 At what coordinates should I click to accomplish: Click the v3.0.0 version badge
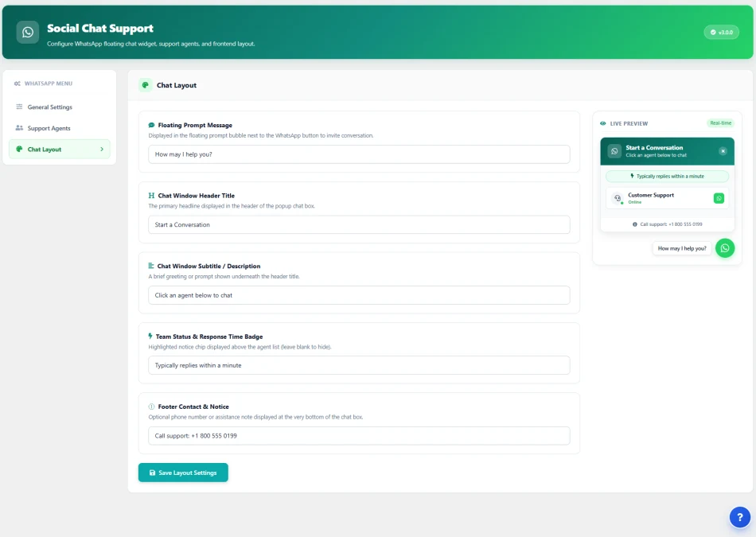pyautogui.click(x=721, y=33)
